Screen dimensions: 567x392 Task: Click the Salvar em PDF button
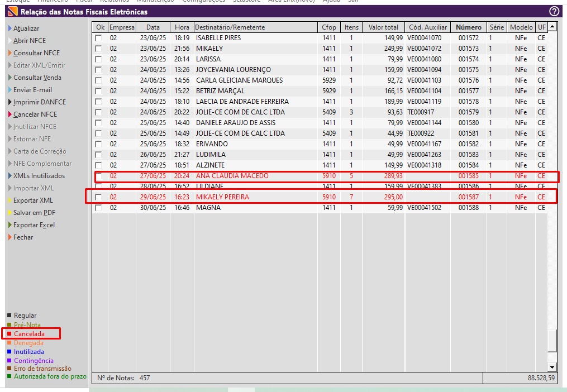pyautogui.click(x=34, y=213)
